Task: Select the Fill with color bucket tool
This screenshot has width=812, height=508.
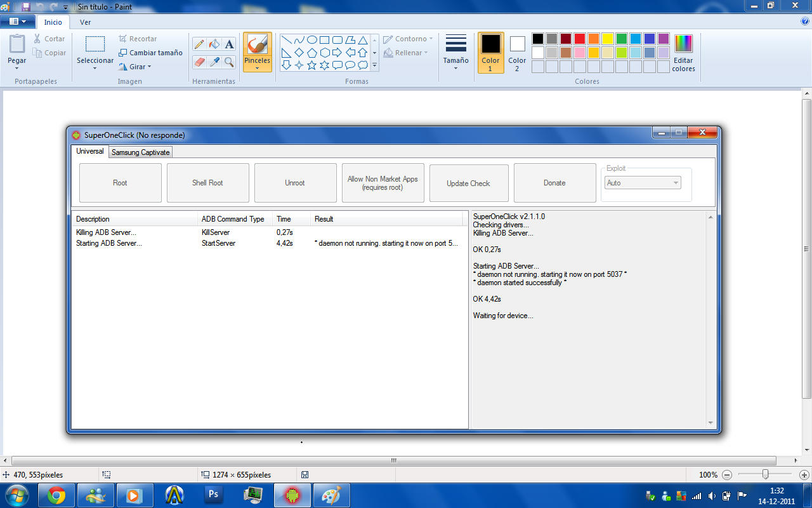Action: [x=214, y=44]
